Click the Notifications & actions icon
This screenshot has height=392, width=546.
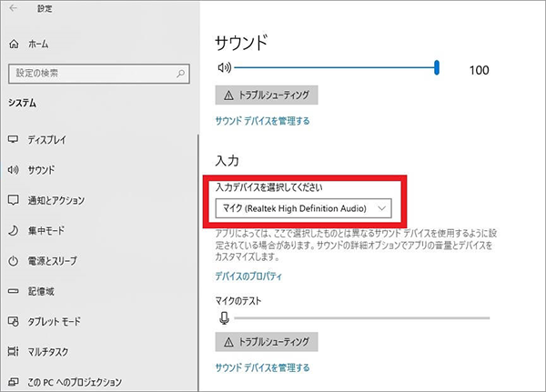13,200
